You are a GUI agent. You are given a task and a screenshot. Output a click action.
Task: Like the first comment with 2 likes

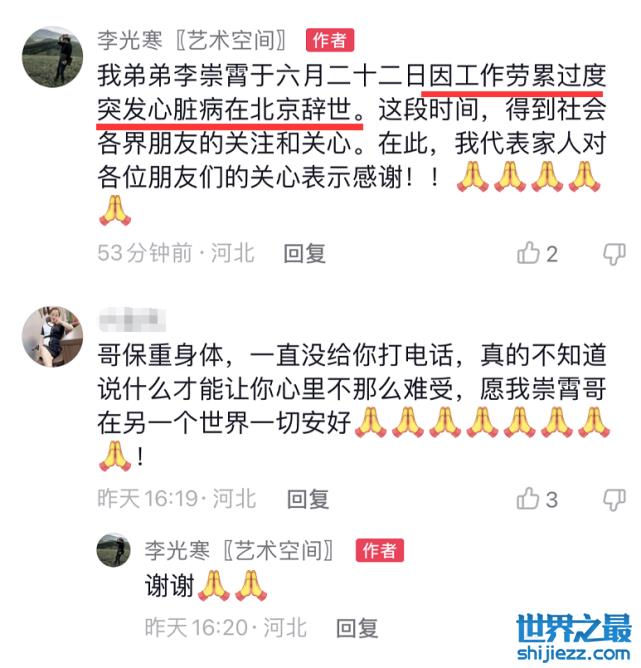[528, 253]
